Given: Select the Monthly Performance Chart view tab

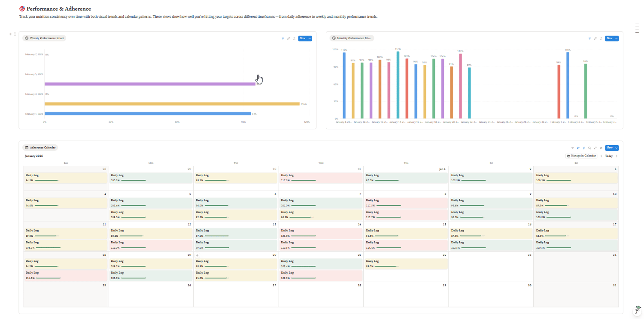Looking at the screenshot, I should pyautogui.click(x=352, y=38).
